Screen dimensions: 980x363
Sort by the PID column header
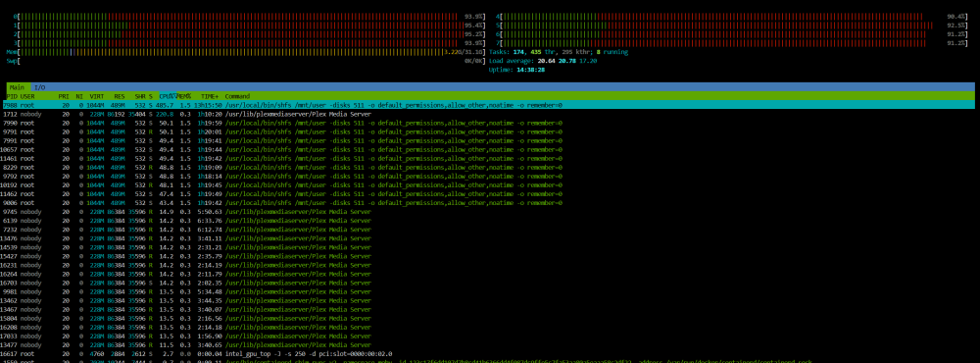pos(12,96)
